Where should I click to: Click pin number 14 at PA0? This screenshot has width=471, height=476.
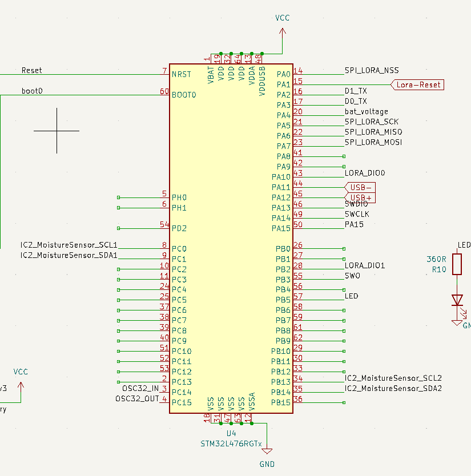click(298, 71)
